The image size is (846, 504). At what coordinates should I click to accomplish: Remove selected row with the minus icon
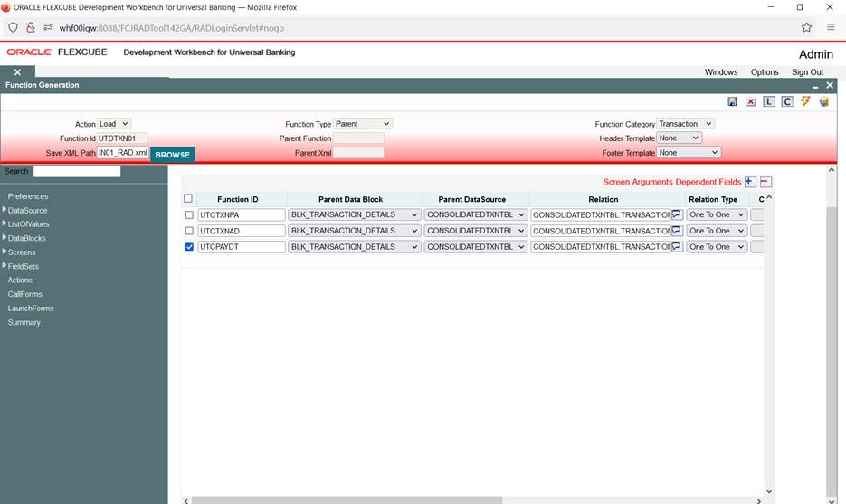click(765, 182)
